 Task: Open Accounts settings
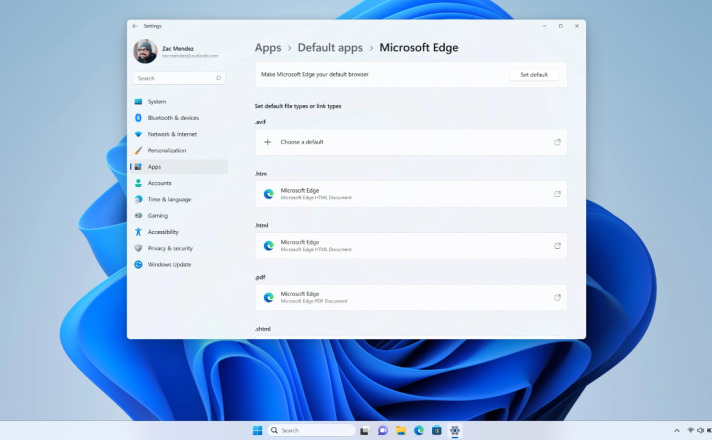point(179,183)
